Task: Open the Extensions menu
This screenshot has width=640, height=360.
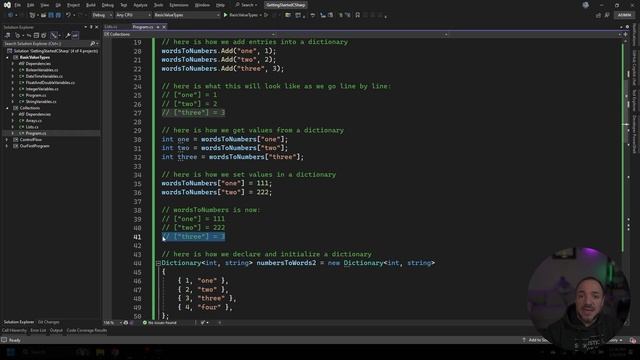Action: click(179, 5)
